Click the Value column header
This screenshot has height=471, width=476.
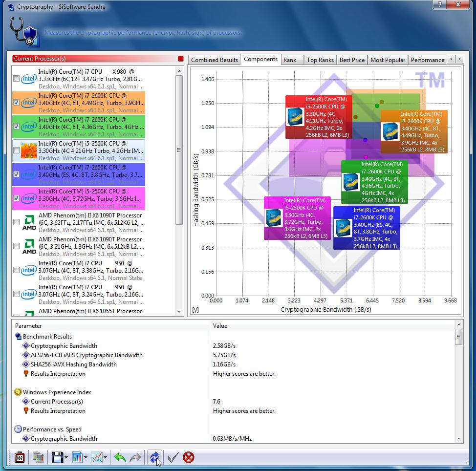click(333, 325)
